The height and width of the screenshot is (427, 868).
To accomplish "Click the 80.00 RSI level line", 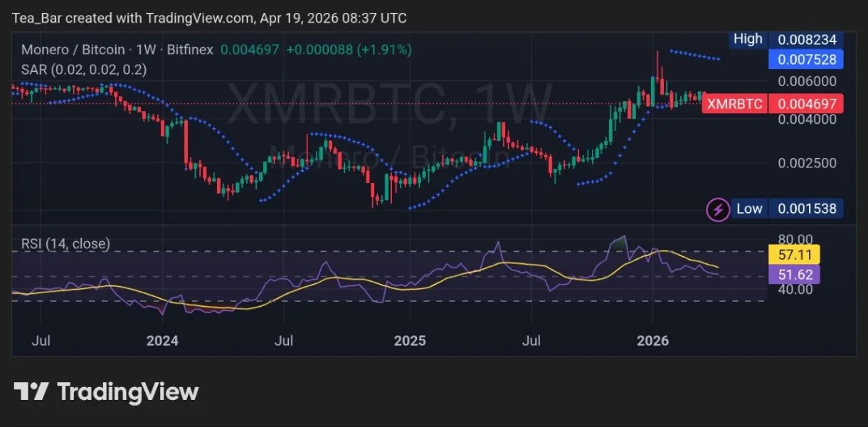I will coord(794,240).
